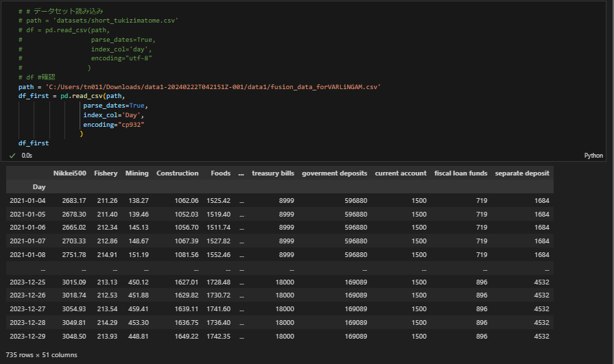The height and width of the screenshot is (364, 614).
Task: Click the df_first line at cell end
Action: pos(33,143)
